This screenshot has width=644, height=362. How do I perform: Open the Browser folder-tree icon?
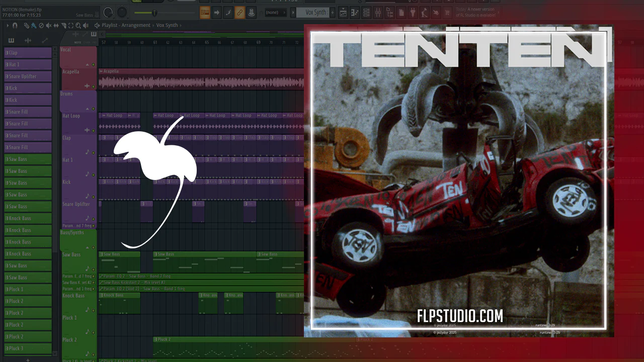[389, 13]
